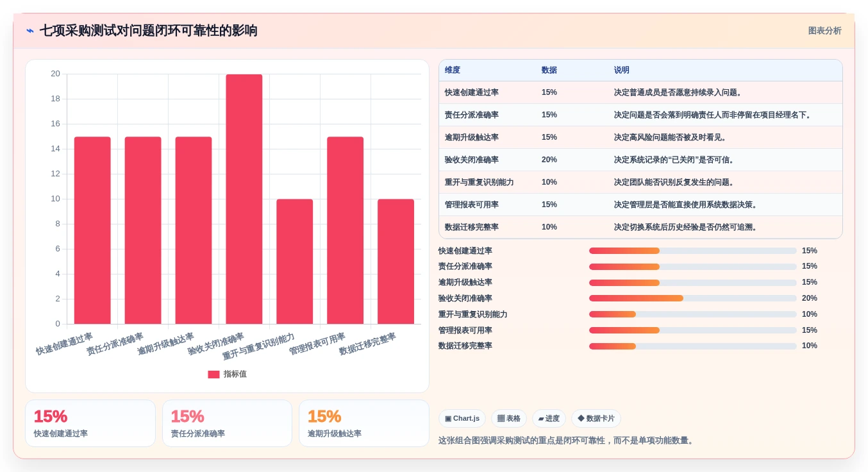Viewport: 868px width, 472px height.
Task: Click the 重开与重复识别能力 progress bar
Action: coord(693,314)
